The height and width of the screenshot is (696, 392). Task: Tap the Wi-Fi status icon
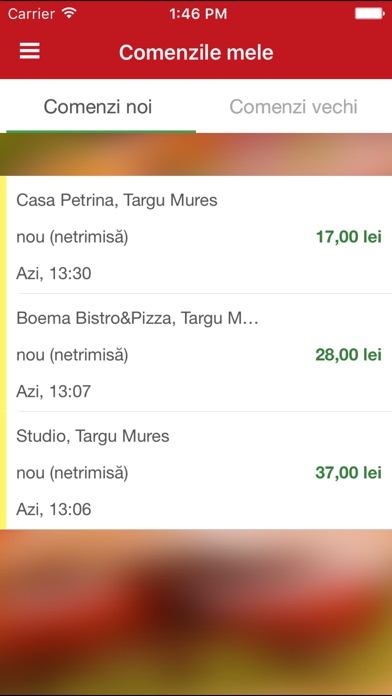(69, 13)
